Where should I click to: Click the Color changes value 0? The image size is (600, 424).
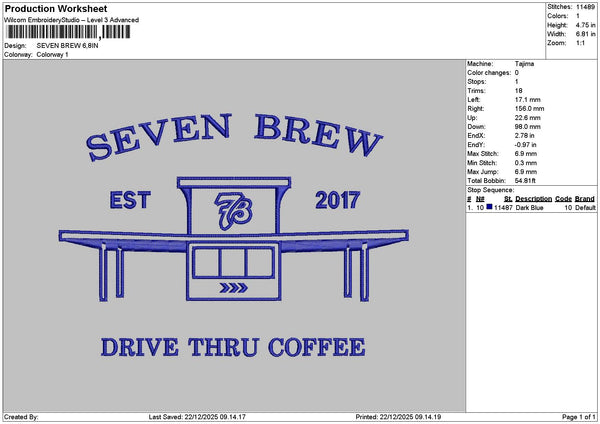tap(517, 73)
